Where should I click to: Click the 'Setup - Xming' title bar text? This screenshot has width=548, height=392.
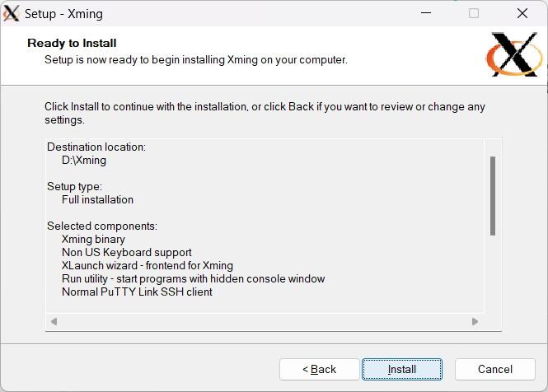coord(63,14)
